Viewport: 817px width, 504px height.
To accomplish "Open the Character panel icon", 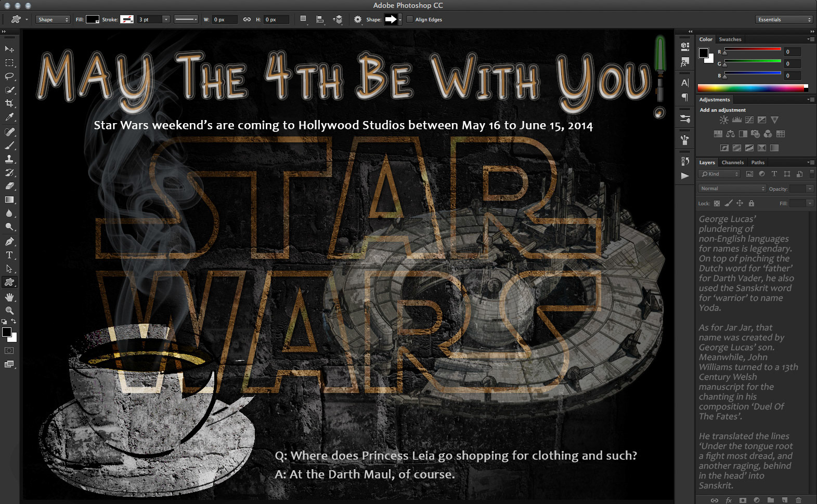I will (x=685, y=83).
